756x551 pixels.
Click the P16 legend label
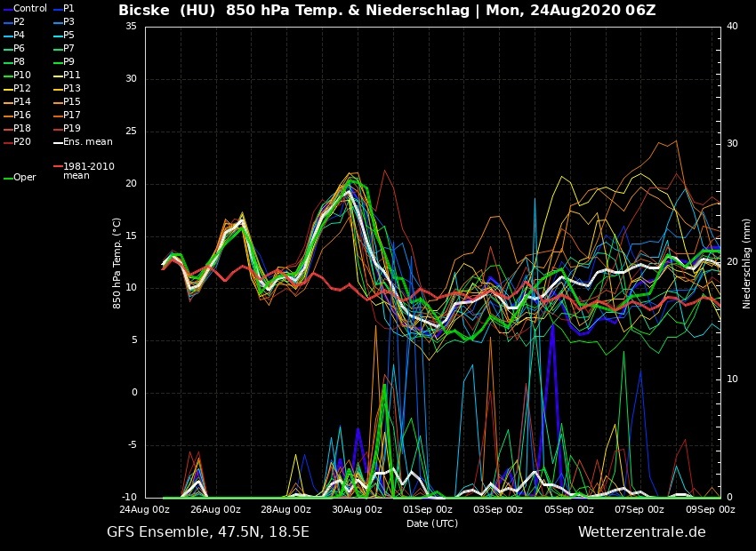tap(22, 115)
